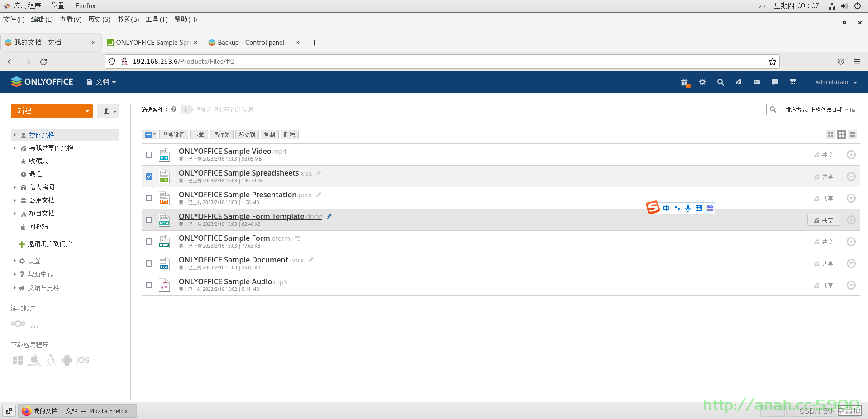The image size is (868, 419).
Task: Bookmark page with star icon
Action: [x=773, y=62]
